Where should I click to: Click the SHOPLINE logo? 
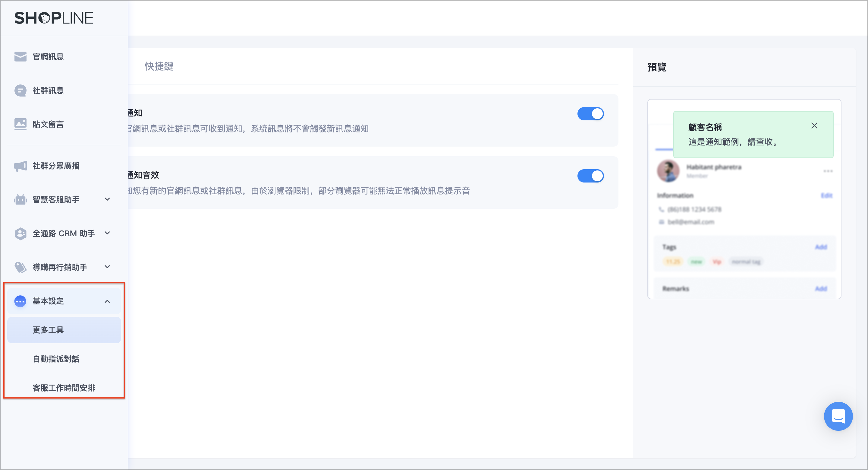(x=54, y=18)
